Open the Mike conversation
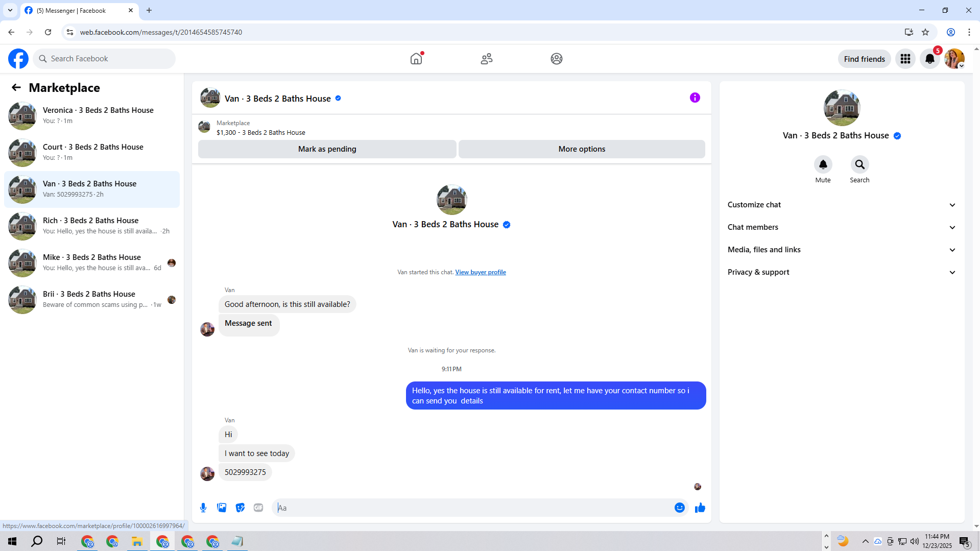The height and width of the screenshot is (551, 980). pos(92,262)
